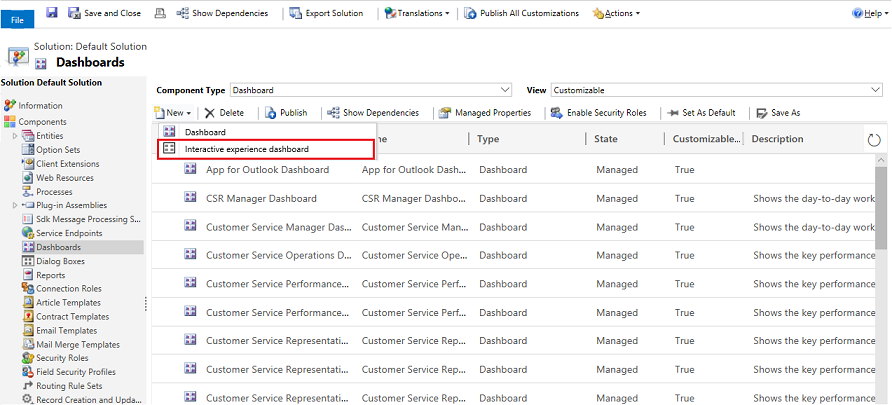Sort by the State column header
Image resolution: width=892 pixels, height=405 pixels.
click(x=605, y=139)
